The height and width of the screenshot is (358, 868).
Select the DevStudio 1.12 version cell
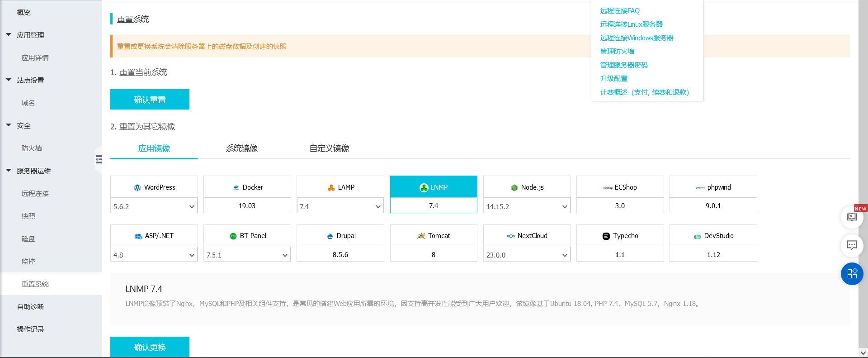[713, 254]
